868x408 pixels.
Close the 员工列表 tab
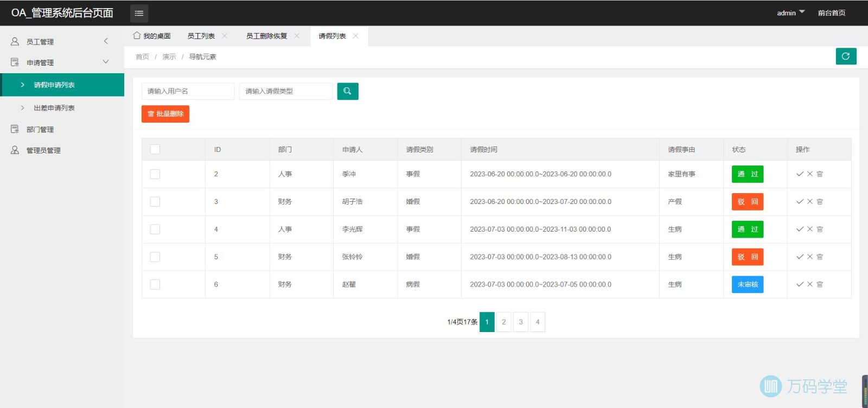coord(225,36)
